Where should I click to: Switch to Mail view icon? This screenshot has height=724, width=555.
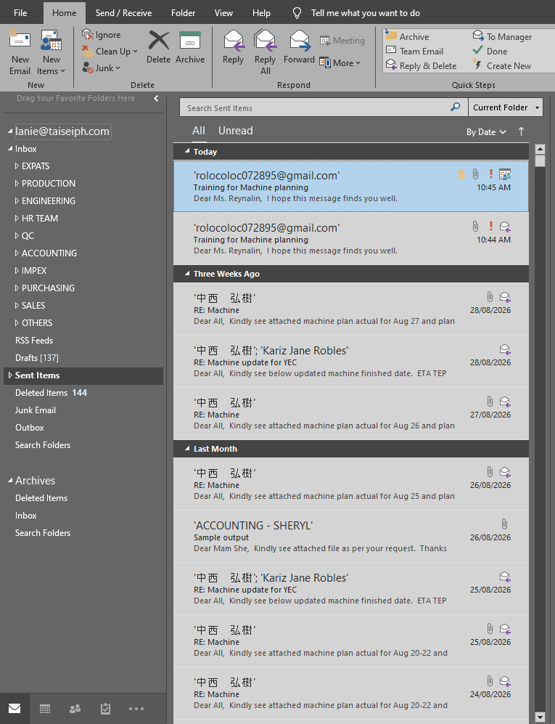(15, 708)
